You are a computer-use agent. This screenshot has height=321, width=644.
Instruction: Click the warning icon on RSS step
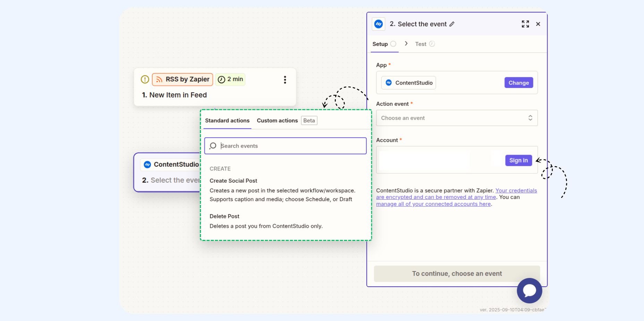click(x=145, y=79)
